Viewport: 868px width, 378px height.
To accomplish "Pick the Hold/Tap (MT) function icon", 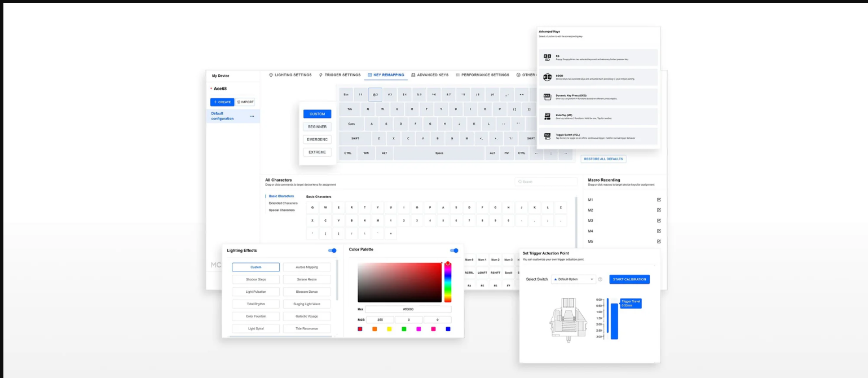I will point(547,116).
